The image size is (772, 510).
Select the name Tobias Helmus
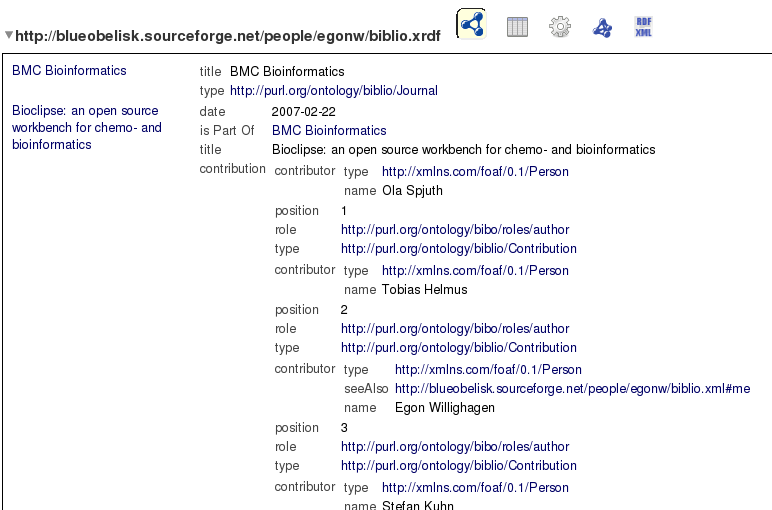coord(424,289)
